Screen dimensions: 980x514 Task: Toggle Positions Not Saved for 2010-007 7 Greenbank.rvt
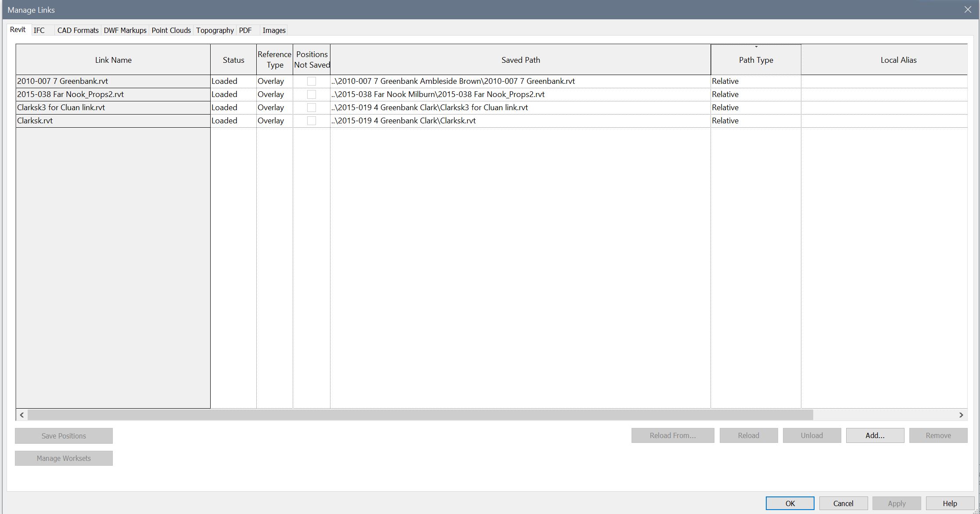312,81
